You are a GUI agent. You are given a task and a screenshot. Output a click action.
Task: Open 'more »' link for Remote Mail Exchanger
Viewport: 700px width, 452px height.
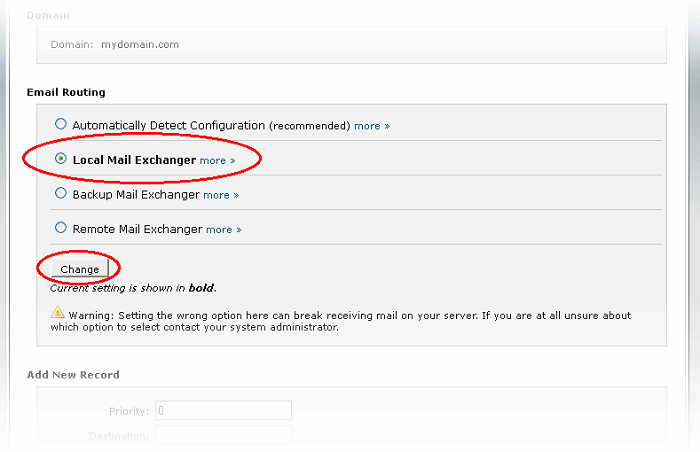[223, 229]
